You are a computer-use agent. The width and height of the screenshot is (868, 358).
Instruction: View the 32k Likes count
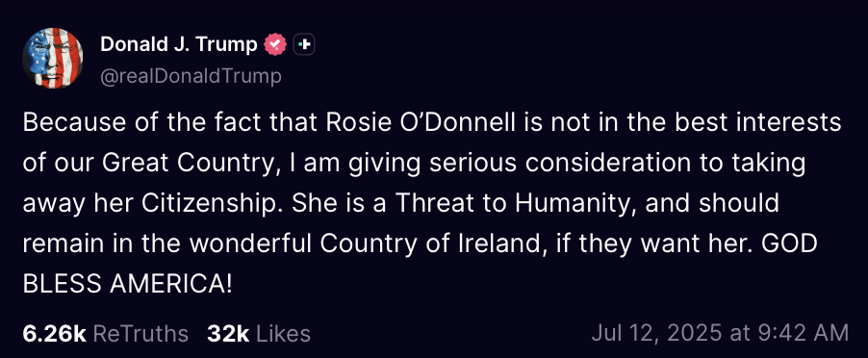tap(228, 334)
